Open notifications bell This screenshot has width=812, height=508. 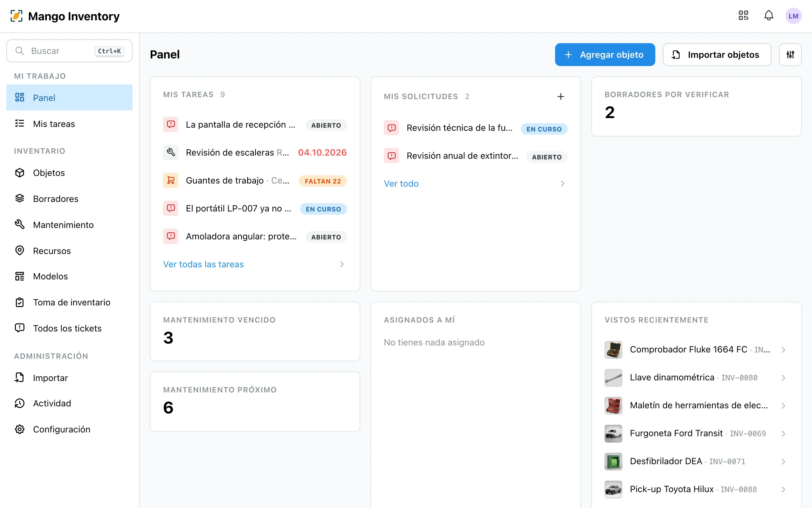(x=769, y=16)
